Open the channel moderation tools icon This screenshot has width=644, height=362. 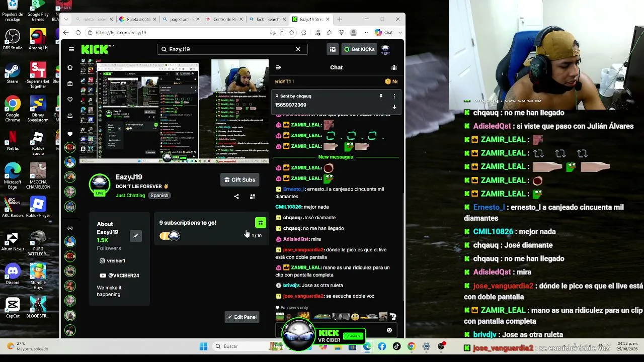[253, 196]
